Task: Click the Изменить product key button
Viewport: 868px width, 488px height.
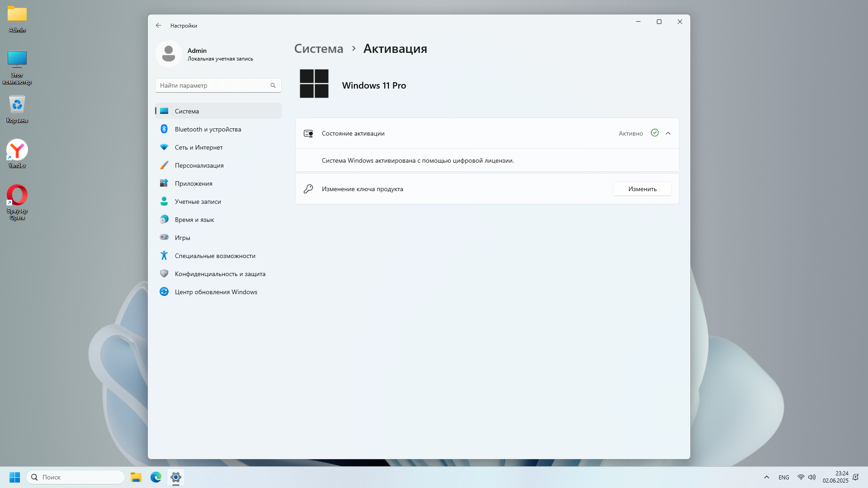Action: pos(642,189)
